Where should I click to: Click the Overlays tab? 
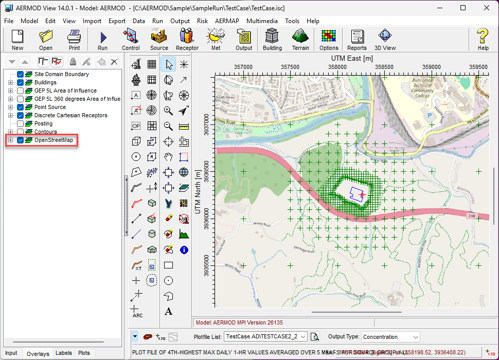[38, 354]
